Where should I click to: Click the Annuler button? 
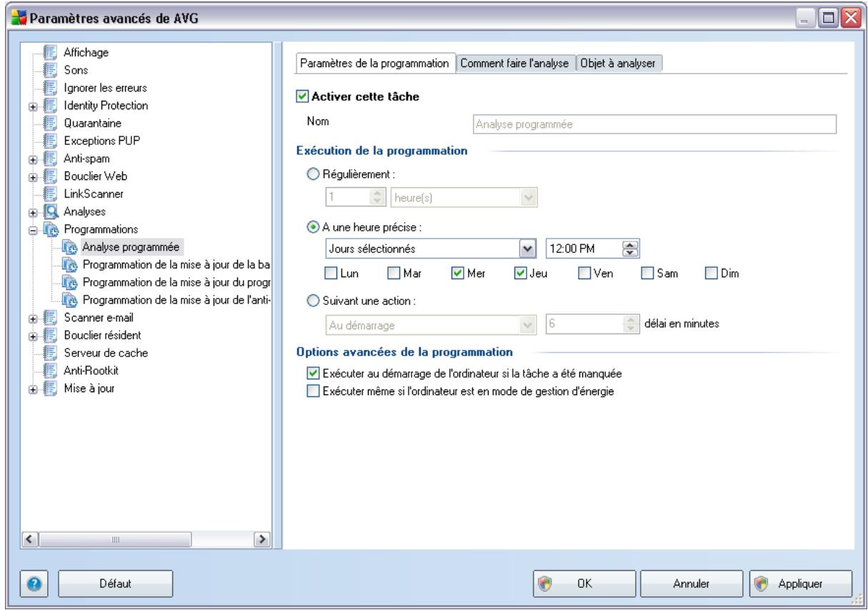coord(692,584)
